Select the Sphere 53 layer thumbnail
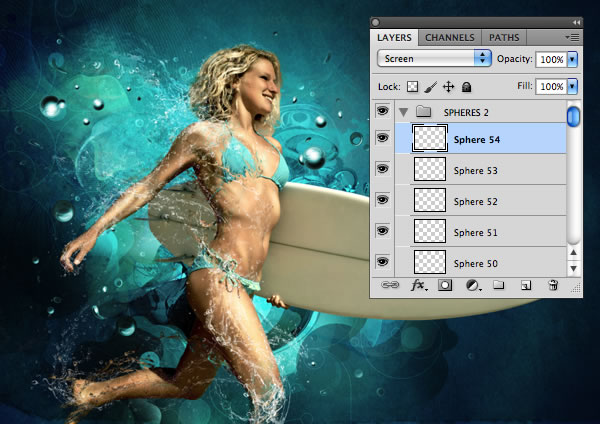Viewport: 600px width, 424px height. (430, 169)
